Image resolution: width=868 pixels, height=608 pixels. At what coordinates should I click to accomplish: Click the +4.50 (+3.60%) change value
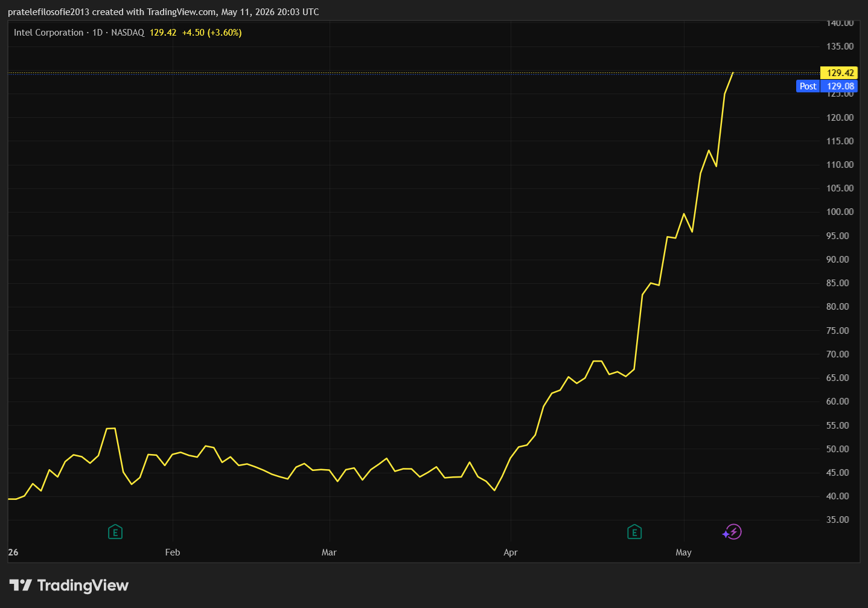coord(212,33)
